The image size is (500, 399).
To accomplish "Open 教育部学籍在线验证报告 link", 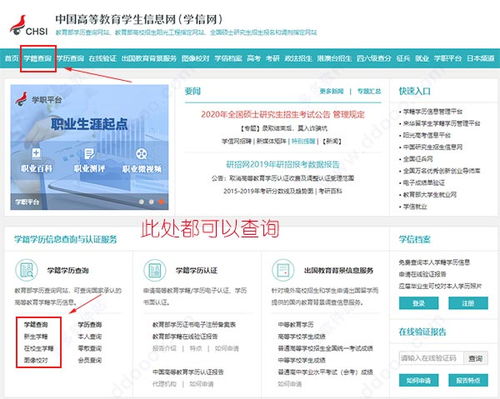I will [185, 336].
